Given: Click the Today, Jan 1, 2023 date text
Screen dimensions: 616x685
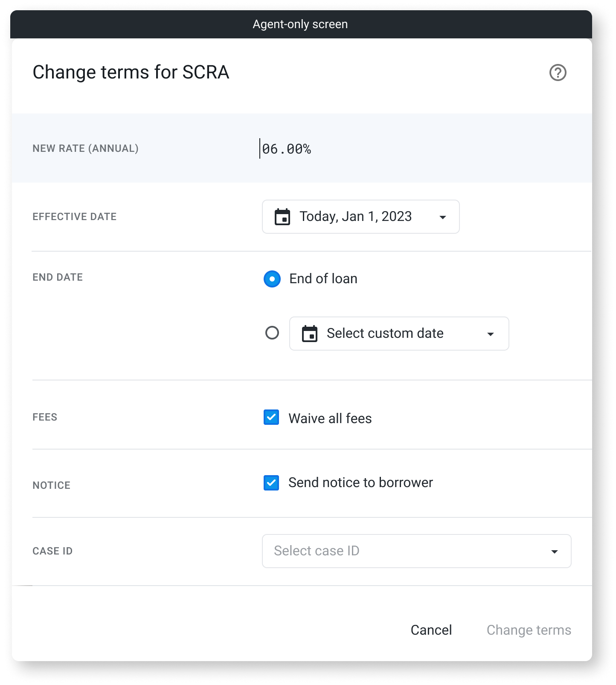Looking at the screenshot, I should pos(355,217).
